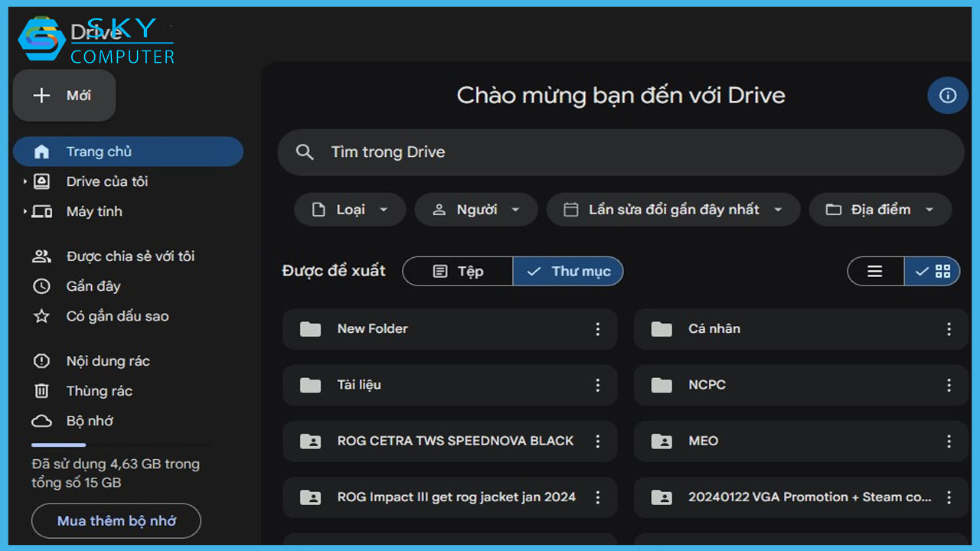Viewport: 980px width, 551px height.
Task: Click the Tài liệu folder icon
Action: 310,385
